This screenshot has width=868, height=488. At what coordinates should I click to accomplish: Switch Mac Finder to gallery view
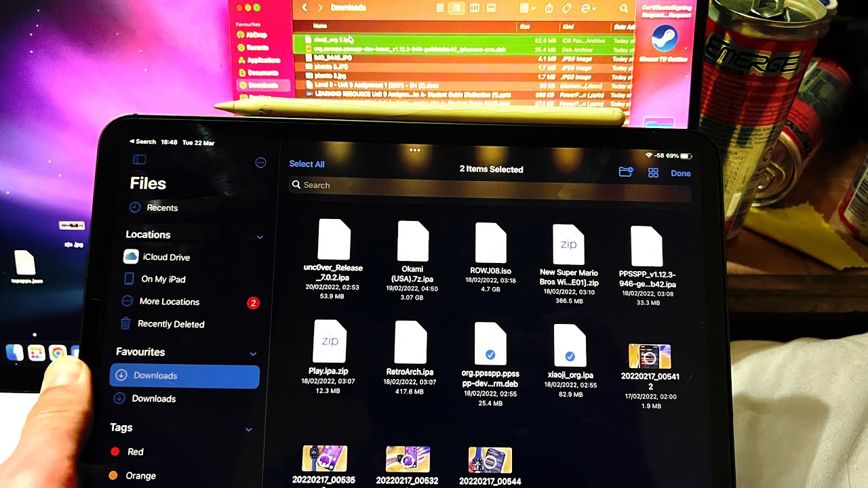pos(492,8)
